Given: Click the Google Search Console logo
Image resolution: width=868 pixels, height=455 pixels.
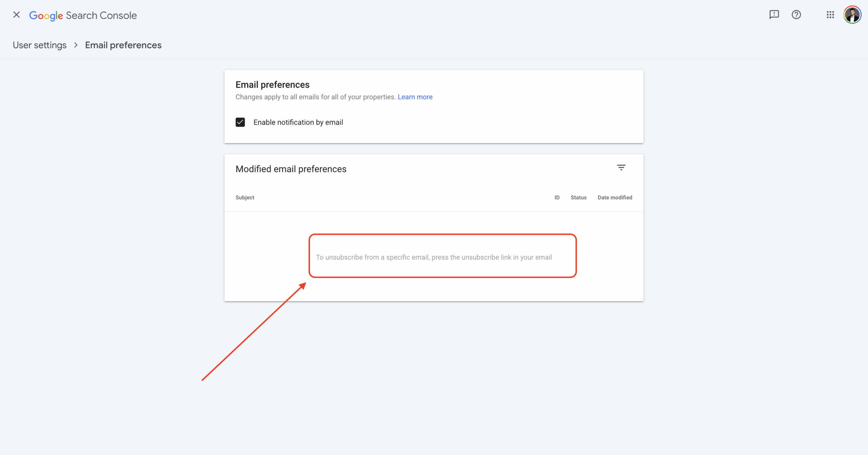Looking at the screenshot, I should click(x=83, y=16).
